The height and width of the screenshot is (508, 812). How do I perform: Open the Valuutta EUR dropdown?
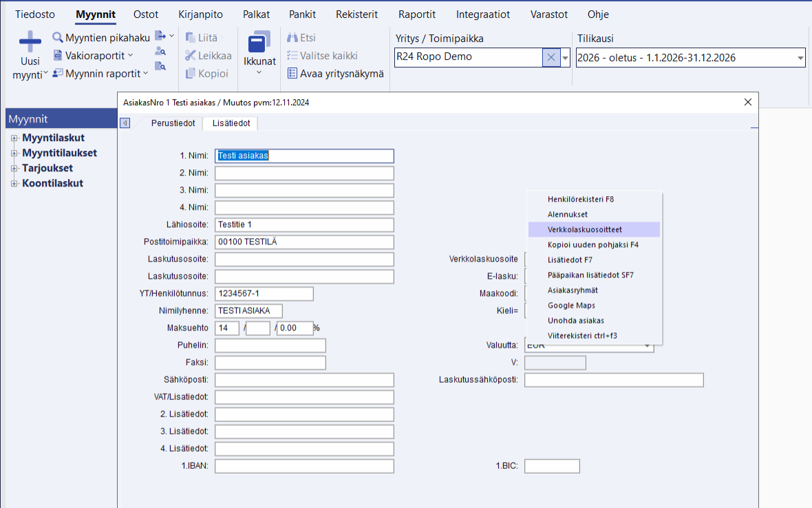pyautogui.click(x=647, y=346)
